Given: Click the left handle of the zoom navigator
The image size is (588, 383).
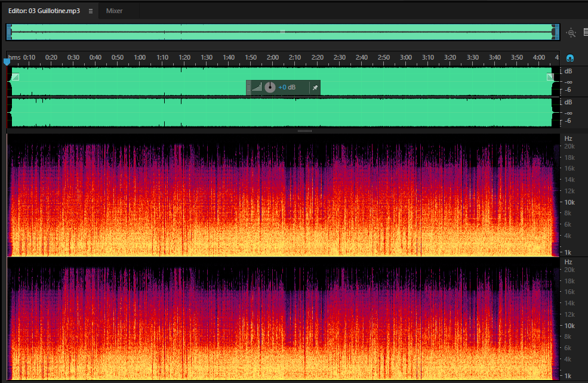Looking at the screenshot, I should click(x=10, y=32).
